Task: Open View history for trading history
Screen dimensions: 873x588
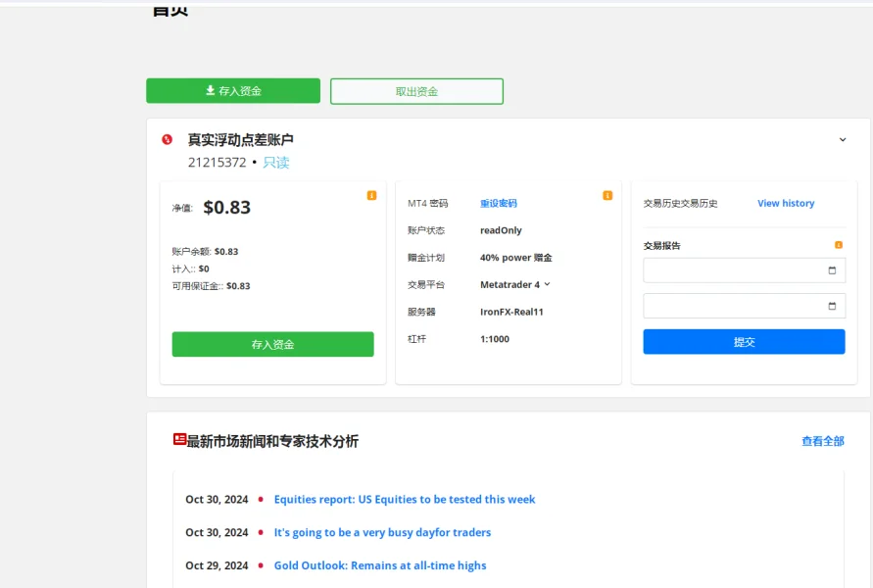Action: tap(785, 203)
